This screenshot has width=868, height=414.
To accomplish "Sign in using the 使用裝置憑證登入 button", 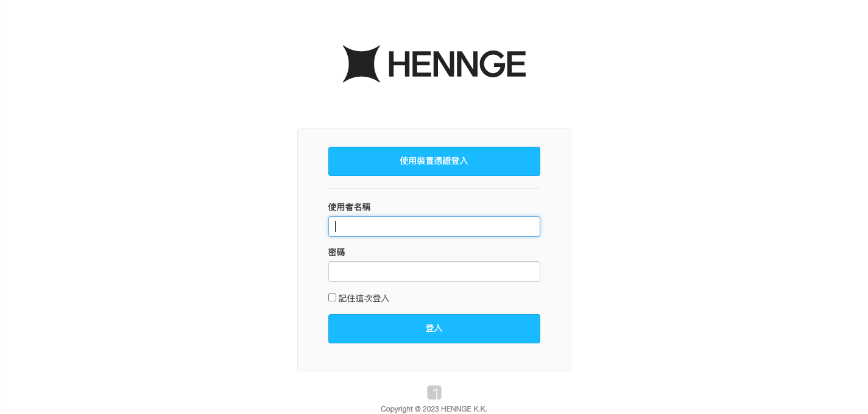I will click(x=434, y=161).
